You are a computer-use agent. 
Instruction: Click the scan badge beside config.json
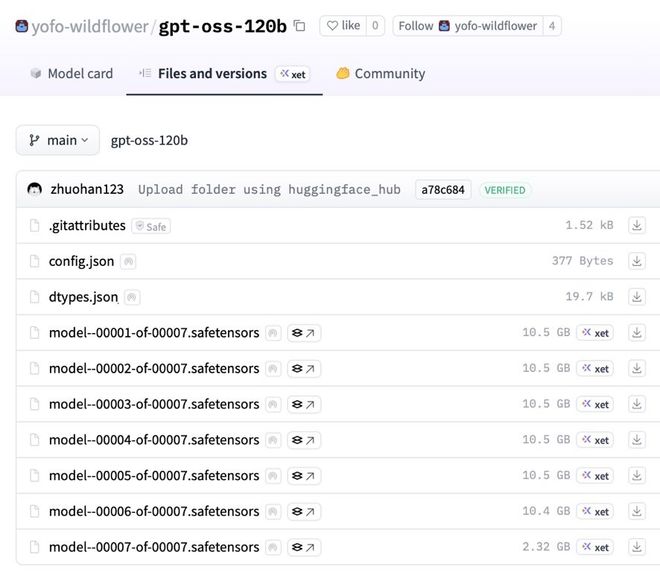click(x=128, y=262)
